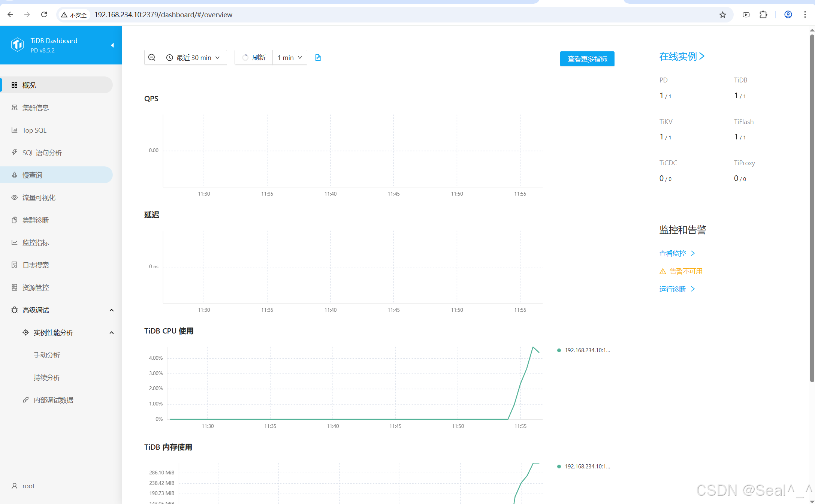Open the 1 min refresh interval dropdown
This screenshot has height=504, width=815.
(x=290, y=57)
